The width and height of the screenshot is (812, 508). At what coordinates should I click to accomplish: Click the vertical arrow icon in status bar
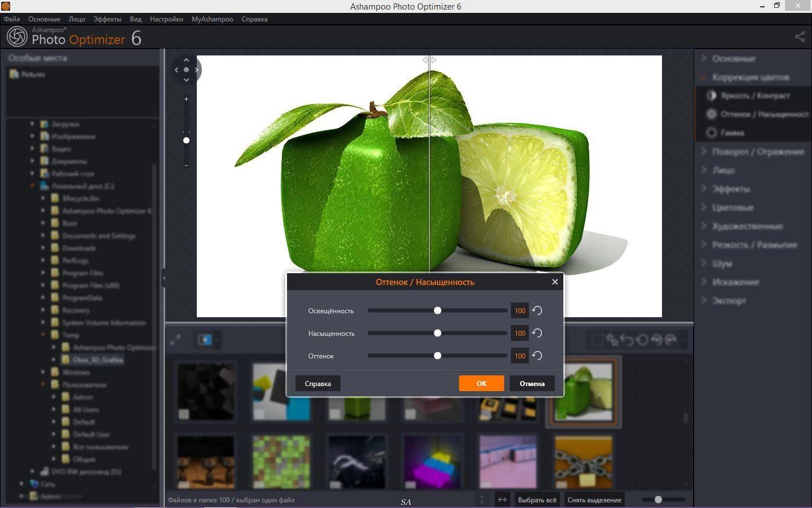point(482,500)
